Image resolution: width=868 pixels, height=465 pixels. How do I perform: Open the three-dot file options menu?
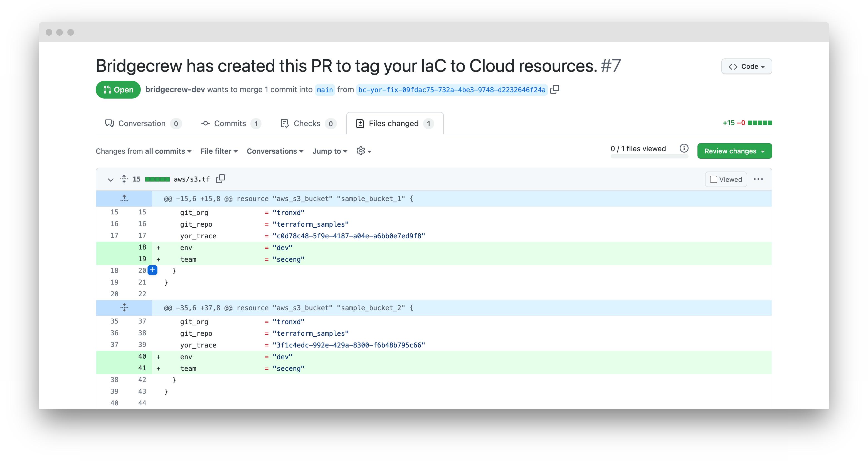coord(758,179)
